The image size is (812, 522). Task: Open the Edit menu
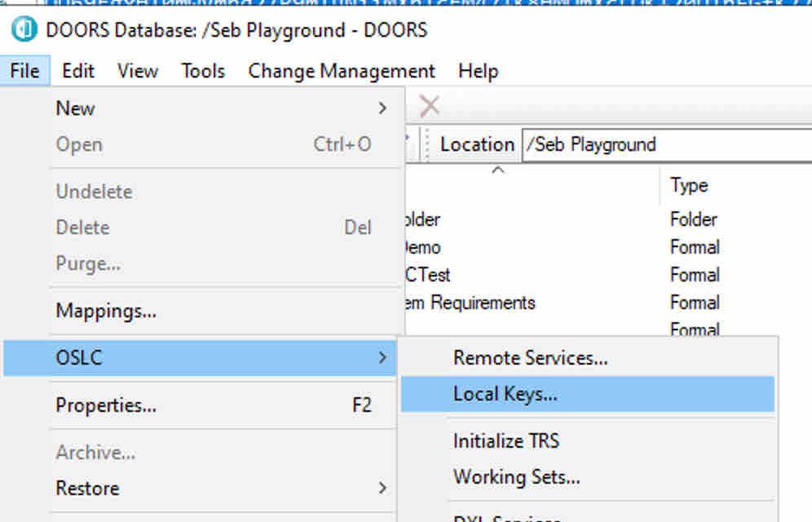click(78, 71)
